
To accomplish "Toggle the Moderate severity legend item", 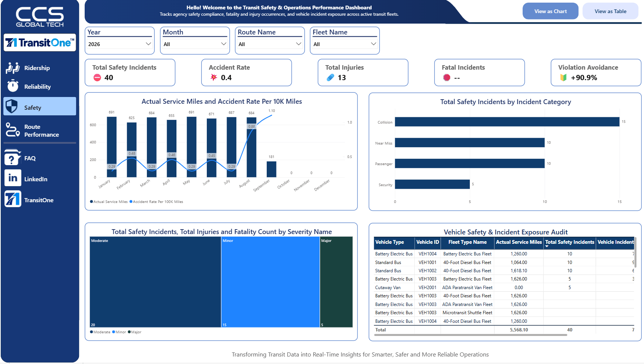I will pos(100,332).
